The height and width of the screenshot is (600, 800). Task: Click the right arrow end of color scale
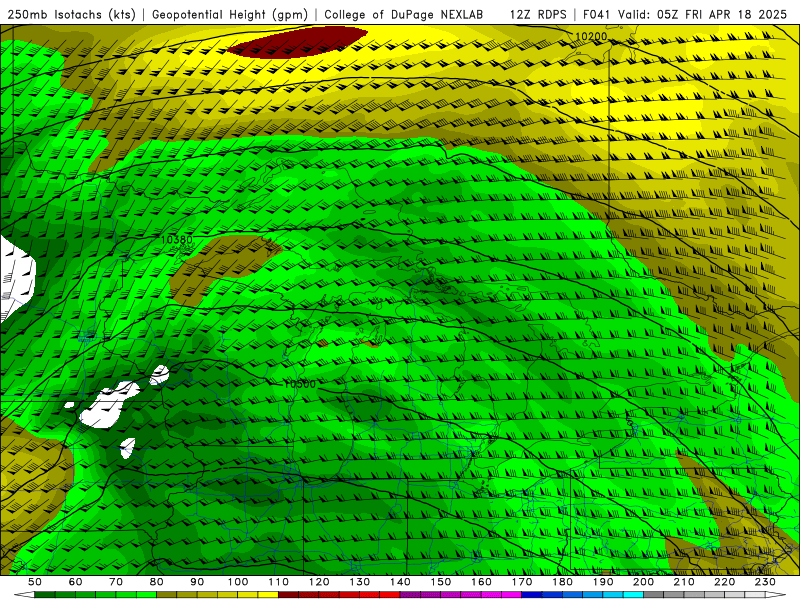point(776,594)
